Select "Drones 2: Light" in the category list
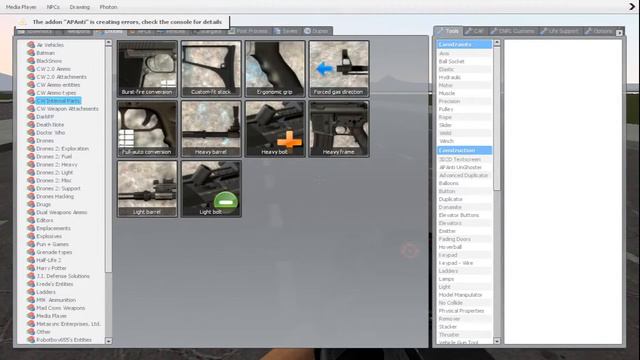Image resolution: width=640 pixels, height=360 pixels. pyautogui.click(x=55, y=172)
